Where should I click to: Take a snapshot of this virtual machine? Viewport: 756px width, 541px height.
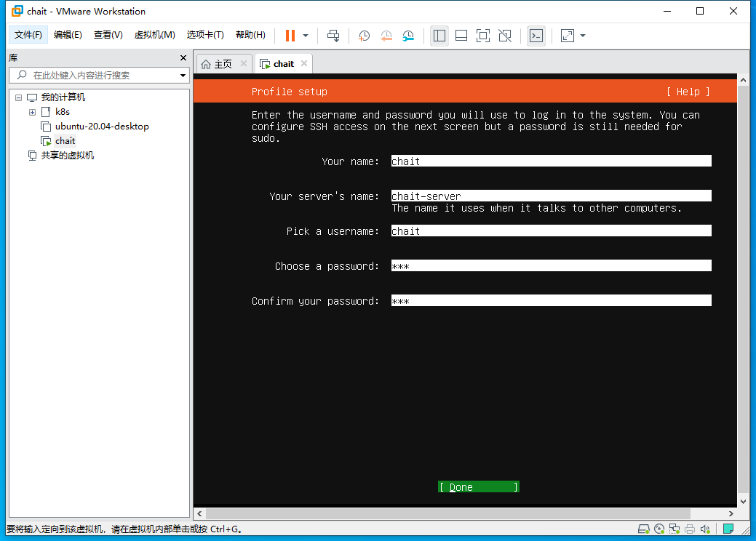point(364,35)
